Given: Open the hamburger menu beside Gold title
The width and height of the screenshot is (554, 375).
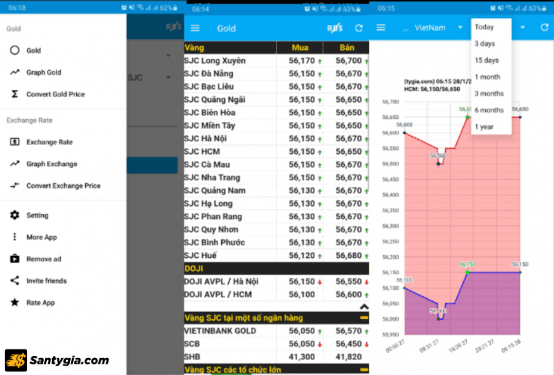Looking at the screenshot, I should pyautogui.click(x=195, y=28).
